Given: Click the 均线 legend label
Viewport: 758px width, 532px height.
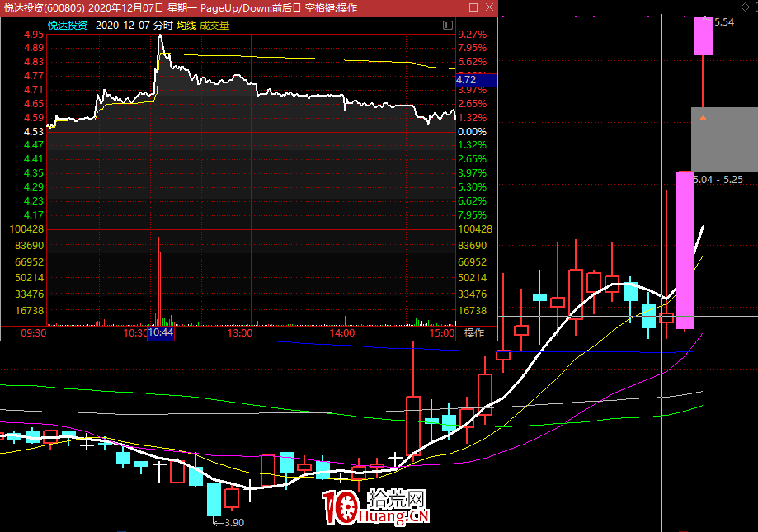Looking at the screenshot, I should [186, 25].
